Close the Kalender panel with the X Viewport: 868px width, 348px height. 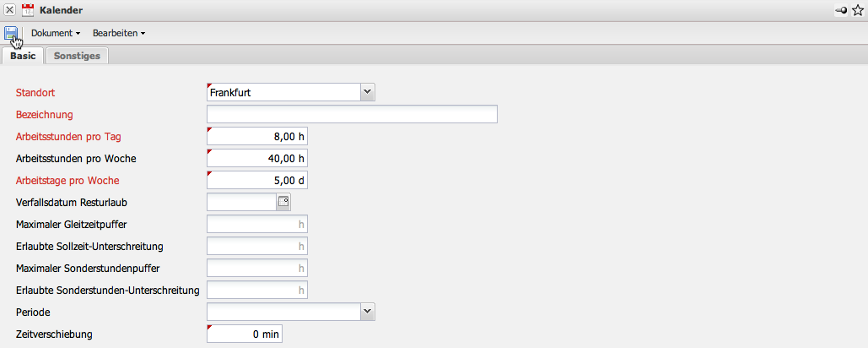click(x=9, y=10)
